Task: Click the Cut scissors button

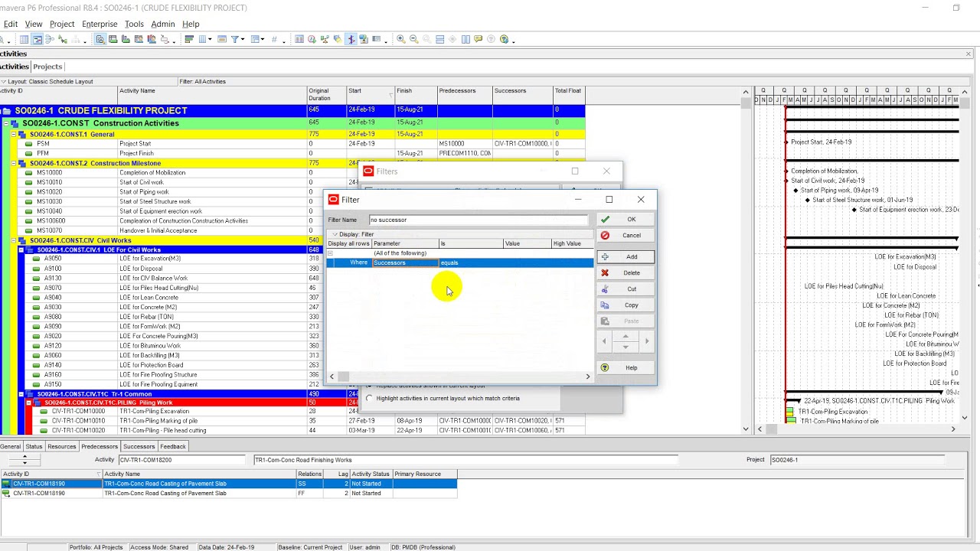Action: [x=626, y=289]
